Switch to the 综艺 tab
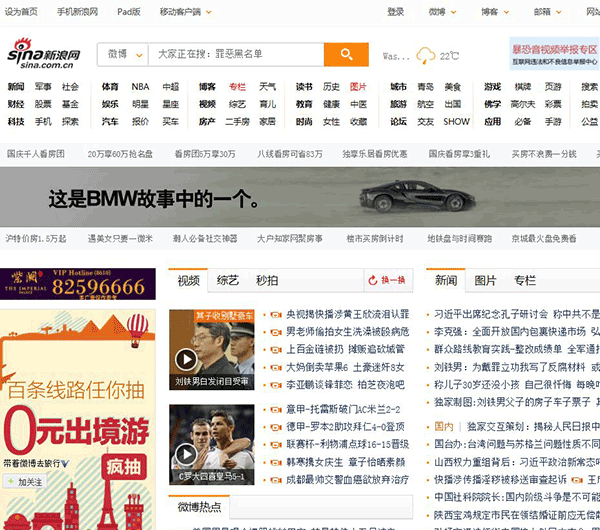Viewport: 600px width, 530px height. [228, 280]
